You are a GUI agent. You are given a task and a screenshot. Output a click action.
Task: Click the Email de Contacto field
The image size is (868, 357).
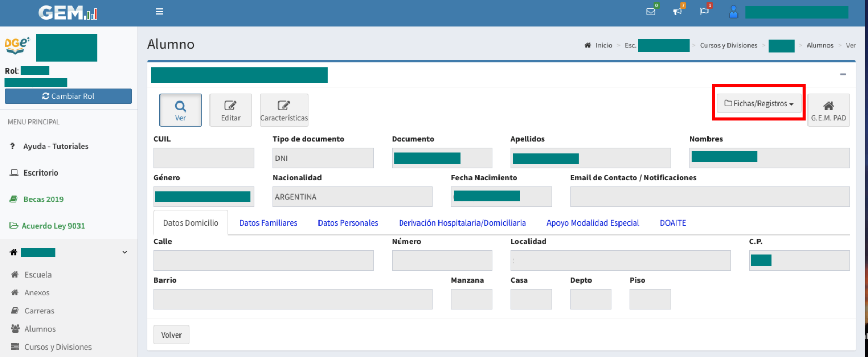click(710, 197)
